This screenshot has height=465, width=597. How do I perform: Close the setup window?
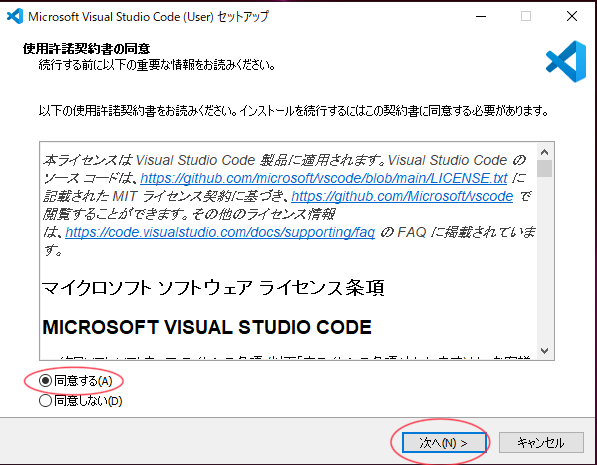[x=572, y=16]
